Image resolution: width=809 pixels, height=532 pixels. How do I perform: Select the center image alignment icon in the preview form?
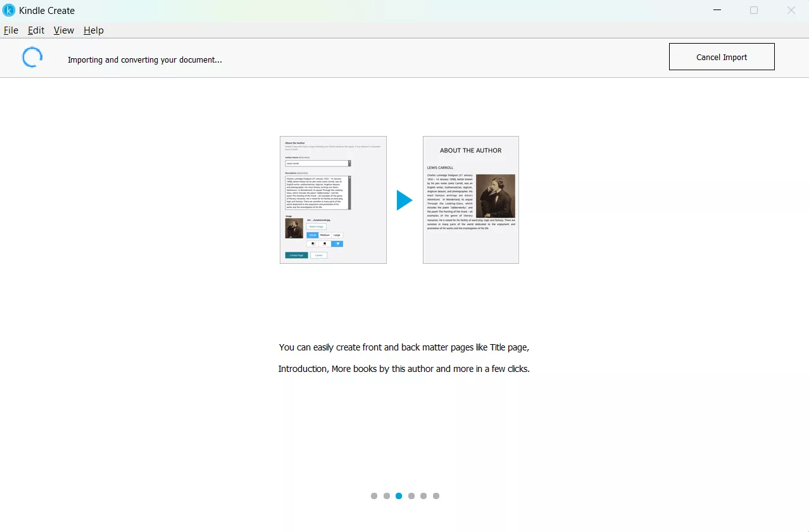click(325, 244)
